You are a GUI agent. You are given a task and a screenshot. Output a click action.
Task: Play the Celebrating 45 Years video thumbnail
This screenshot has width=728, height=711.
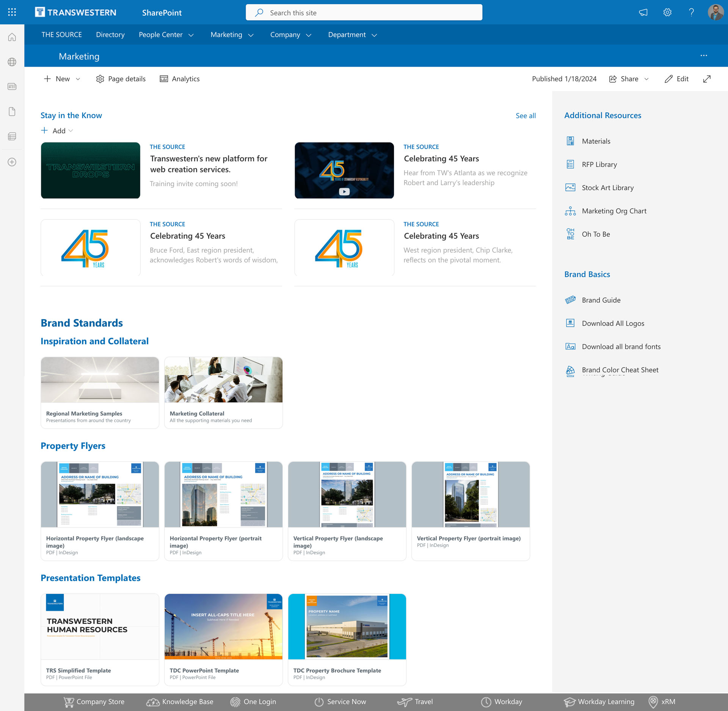(x=344, y=170)
